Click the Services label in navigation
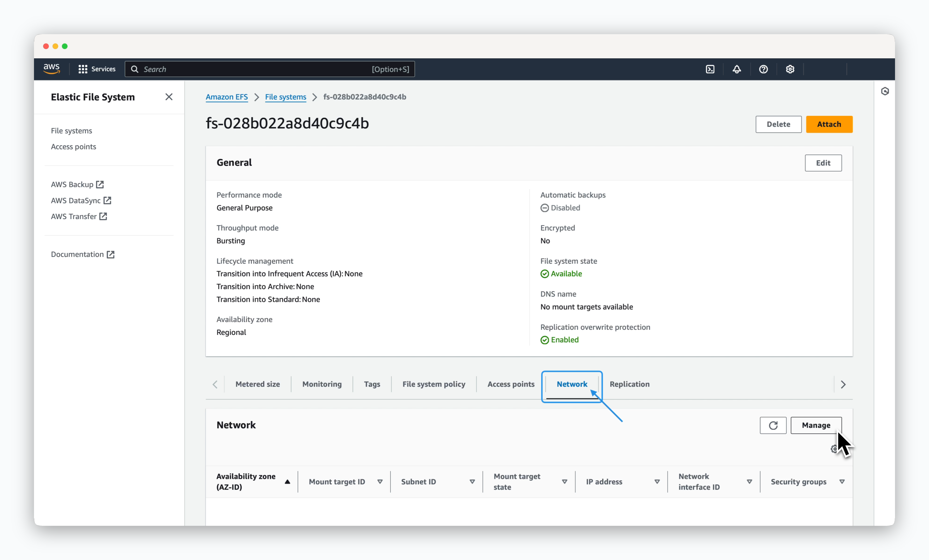 click(103, 69)
